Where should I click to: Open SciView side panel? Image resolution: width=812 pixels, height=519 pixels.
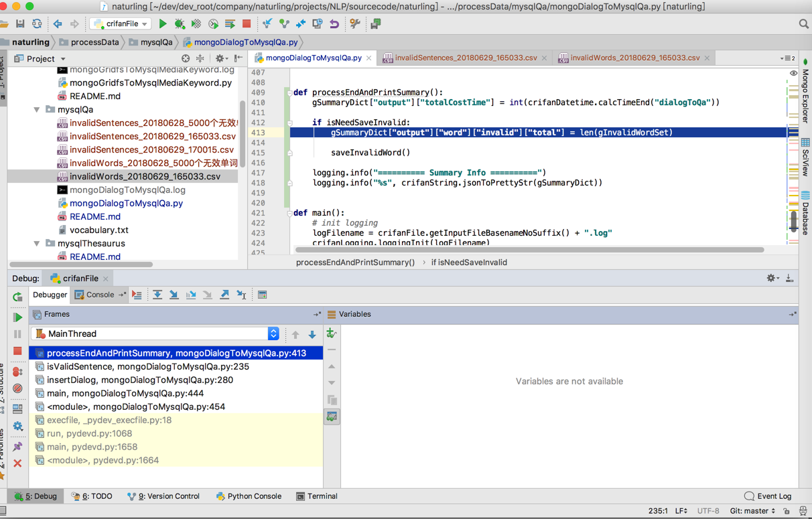(805, 157)
